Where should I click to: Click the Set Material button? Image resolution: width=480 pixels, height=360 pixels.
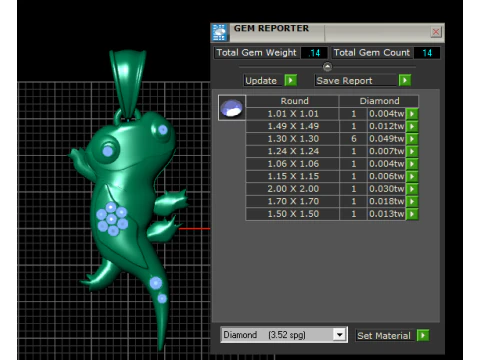(384, 335)
